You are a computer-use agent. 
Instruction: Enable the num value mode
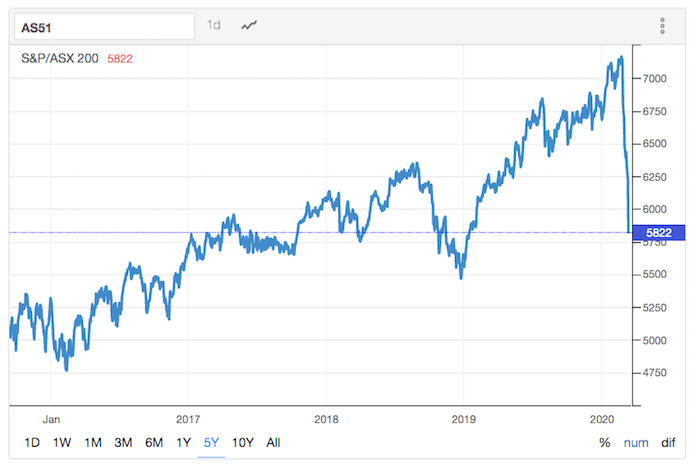pyautogui.click(x=636, y=443)
